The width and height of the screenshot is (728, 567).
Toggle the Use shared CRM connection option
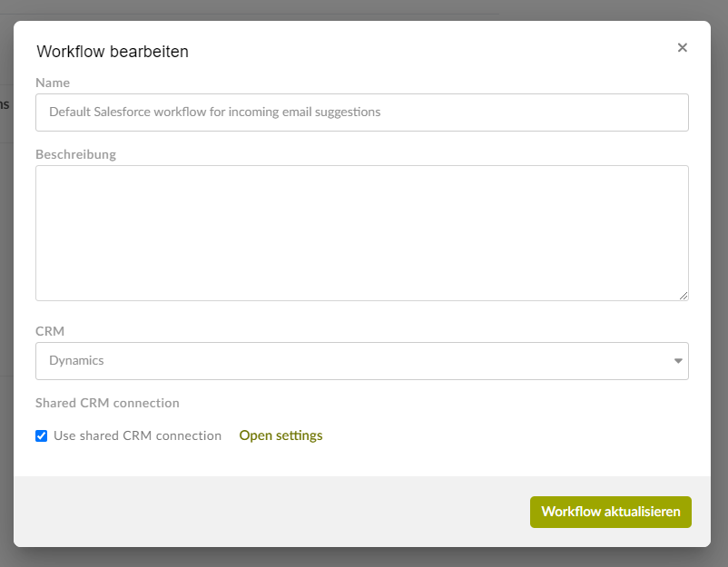41,435
